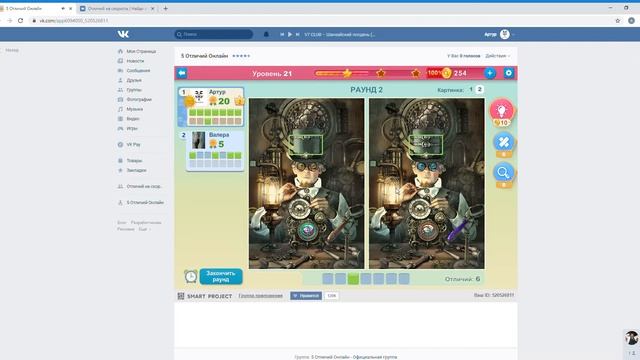
Task: Click the Валера player avatar
Action: (198, 140)
